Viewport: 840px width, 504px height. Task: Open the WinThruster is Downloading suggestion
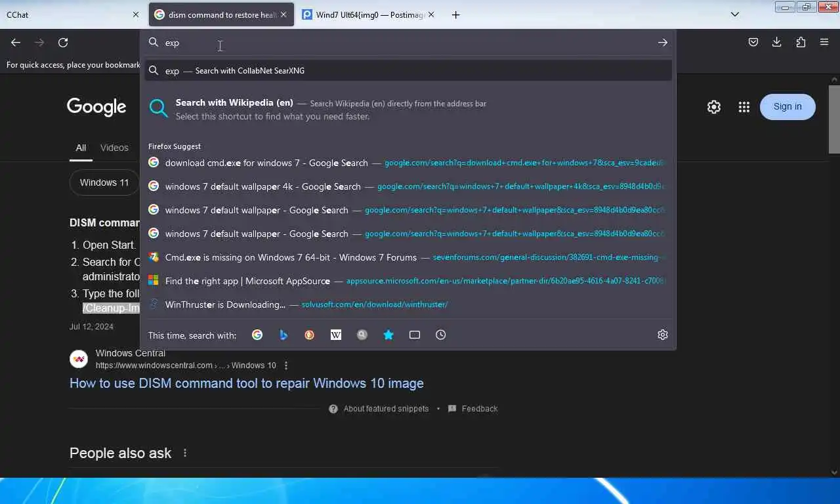pos(408,304)
